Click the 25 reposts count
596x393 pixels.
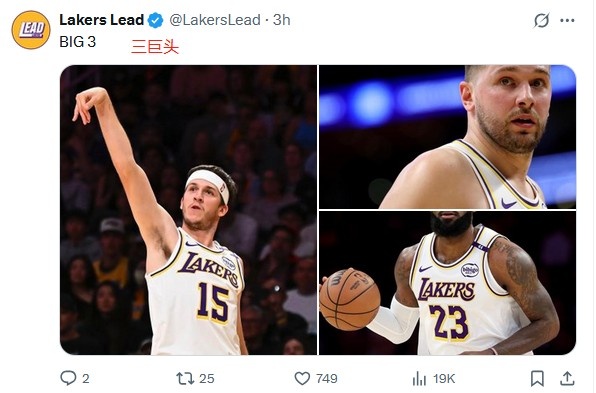207,379
